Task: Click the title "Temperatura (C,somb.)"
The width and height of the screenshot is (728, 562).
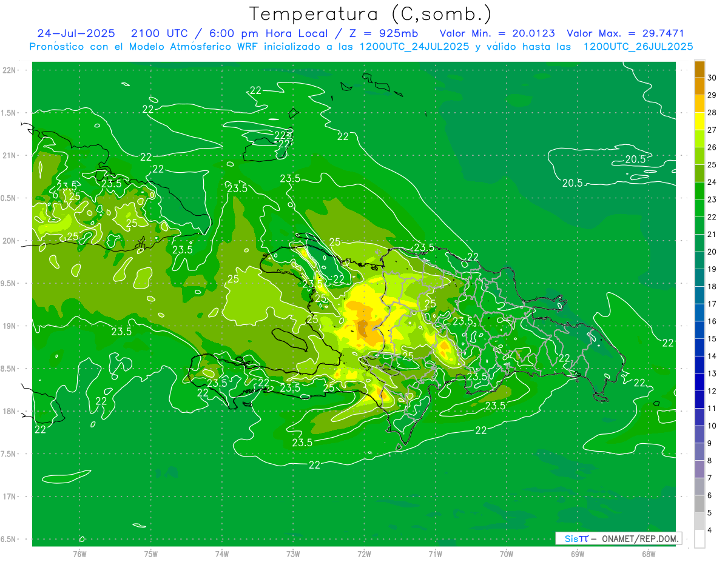Action: pyautogui.click(x=370, y=13)
